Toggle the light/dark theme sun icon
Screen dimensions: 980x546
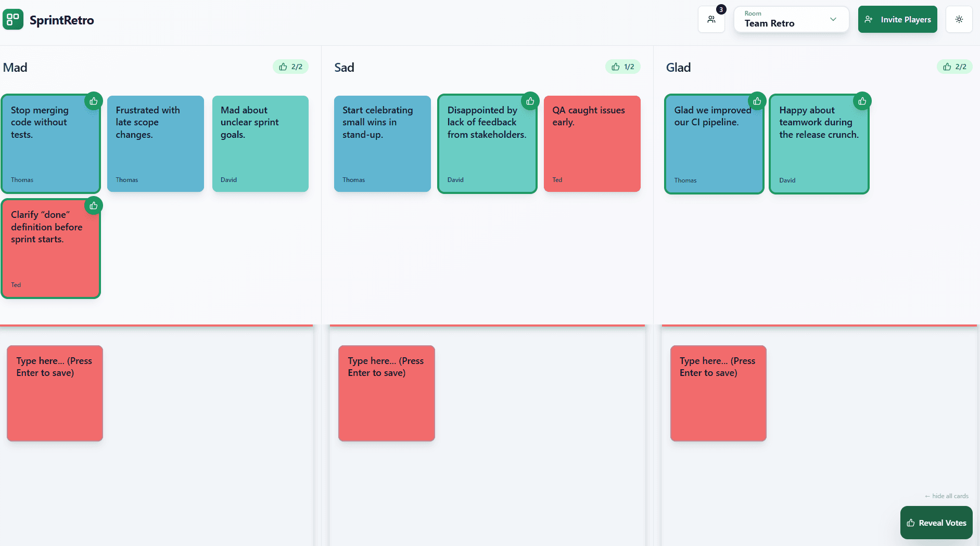pos(959,20)
